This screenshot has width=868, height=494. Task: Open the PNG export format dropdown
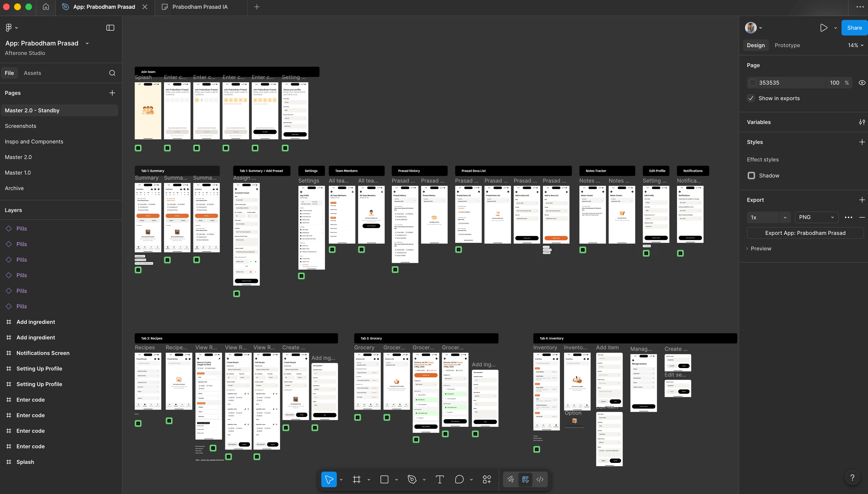(816, 217)
